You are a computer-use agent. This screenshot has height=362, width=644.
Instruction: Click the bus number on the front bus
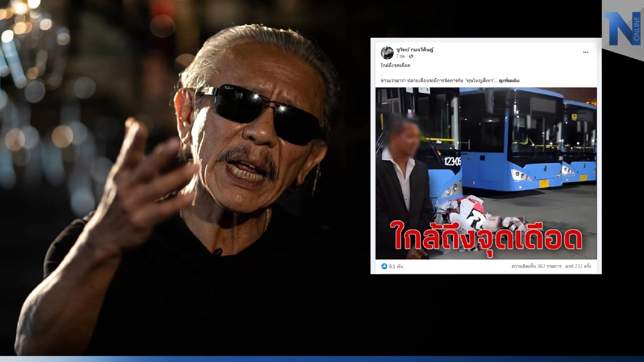pos(452,161)
